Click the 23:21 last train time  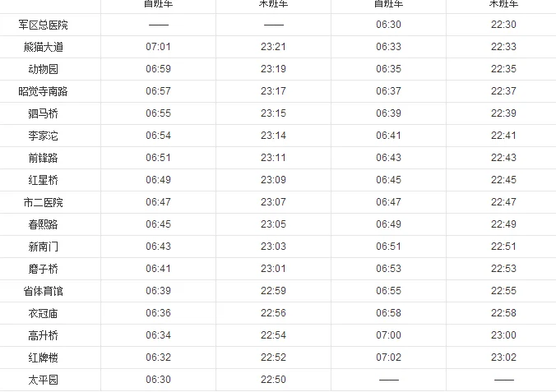pos(273,47)
